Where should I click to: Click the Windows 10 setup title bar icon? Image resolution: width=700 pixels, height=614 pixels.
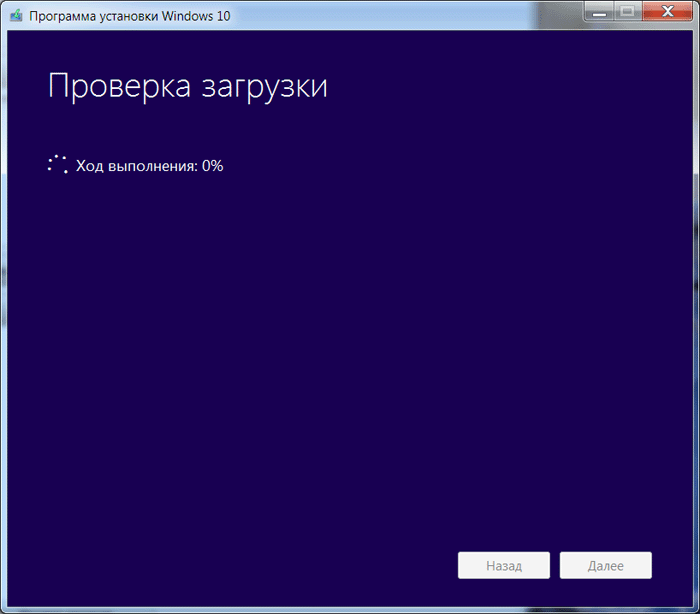click(17, 16)
